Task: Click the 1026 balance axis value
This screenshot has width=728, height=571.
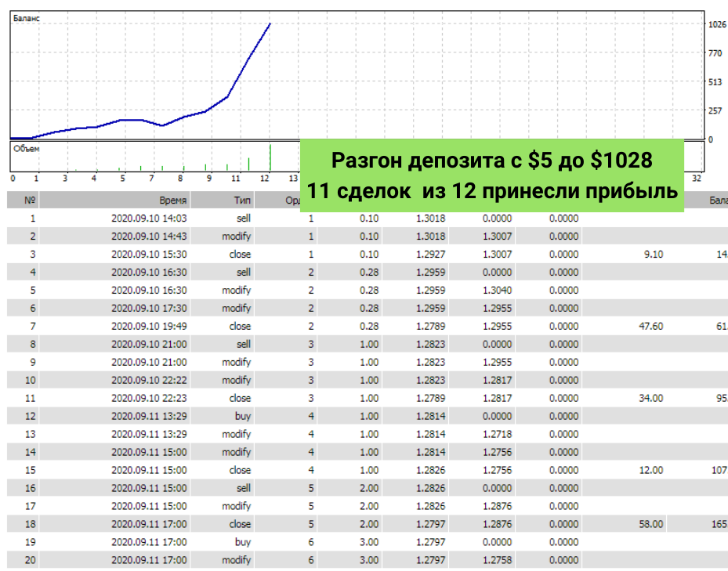Action: [717, 24]
